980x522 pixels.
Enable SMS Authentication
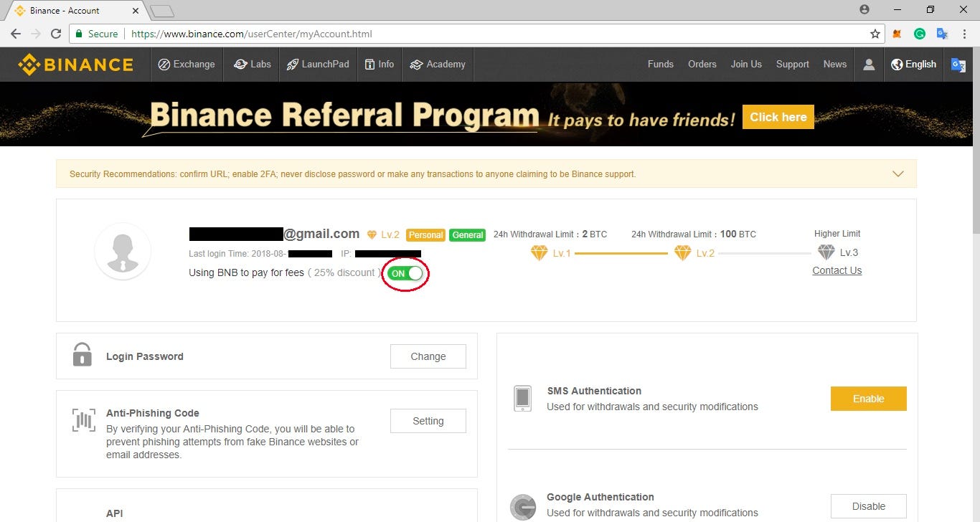[x=869, y=399]
